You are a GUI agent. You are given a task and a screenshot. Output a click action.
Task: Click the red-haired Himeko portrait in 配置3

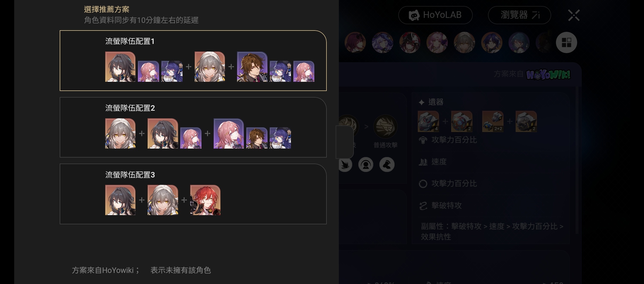[205, 200]
